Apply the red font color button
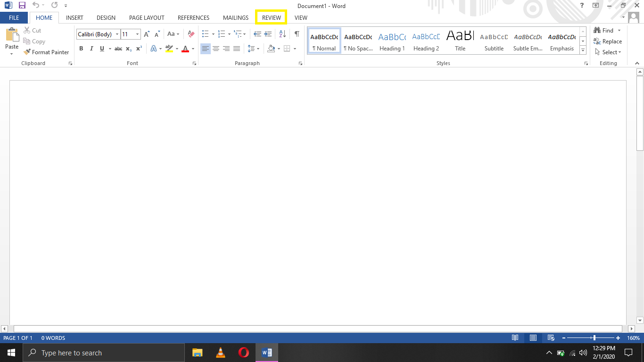This screenshot has height=362, width=644. click(185, 49)
